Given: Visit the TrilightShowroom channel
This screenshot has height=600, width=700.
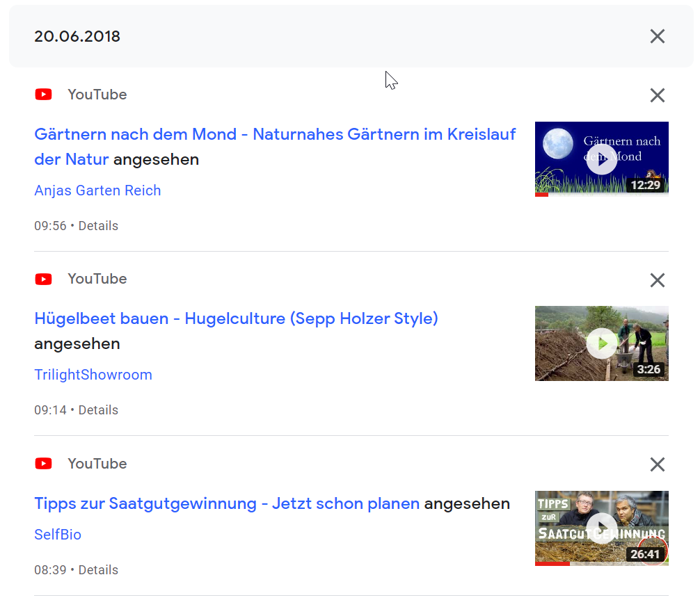Looking at the screenshot, I should (93, 375).
